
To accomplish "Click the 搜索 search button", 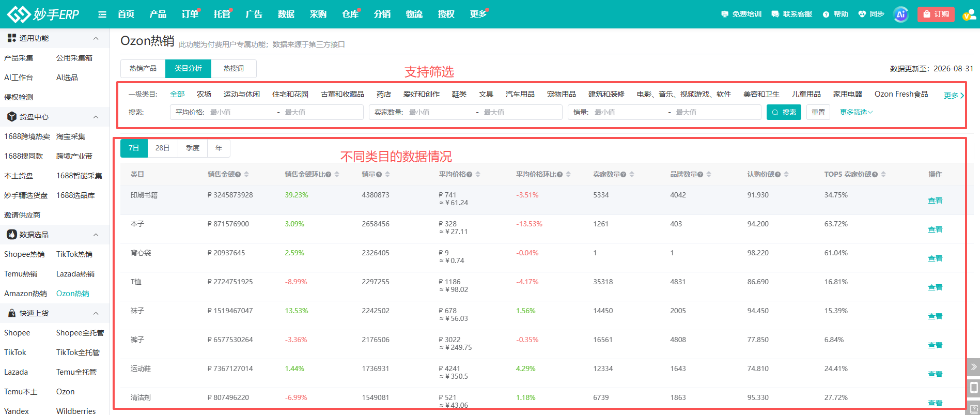I will click(784, 112).
